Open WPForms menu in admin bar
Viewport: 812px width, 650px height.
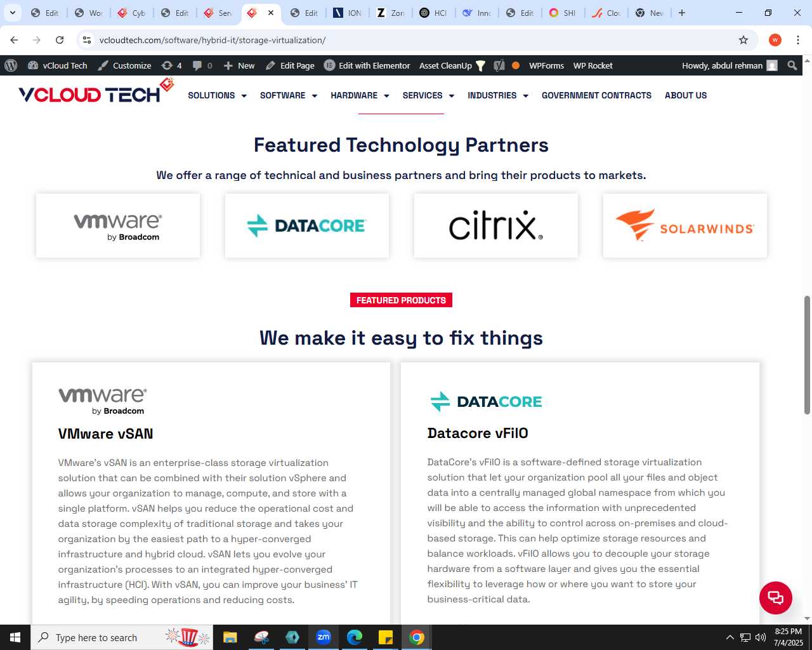tap(546, 65)
